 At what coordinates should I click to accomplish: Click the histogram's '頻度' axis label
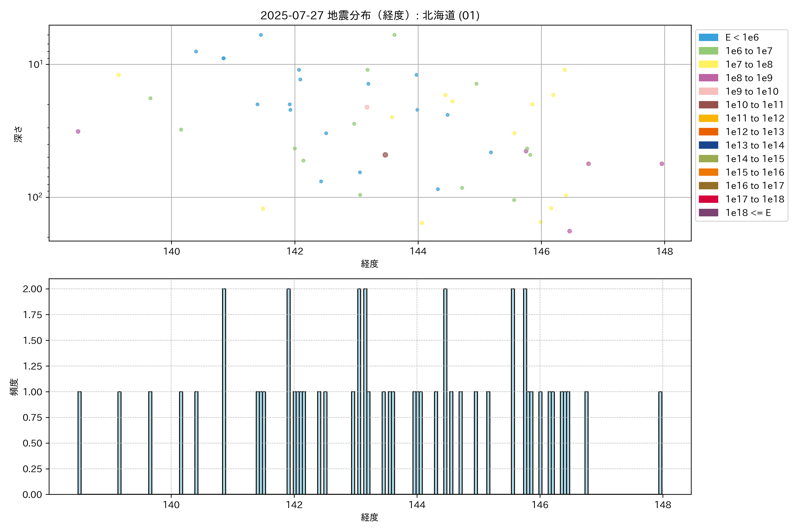tap(14, 387)
